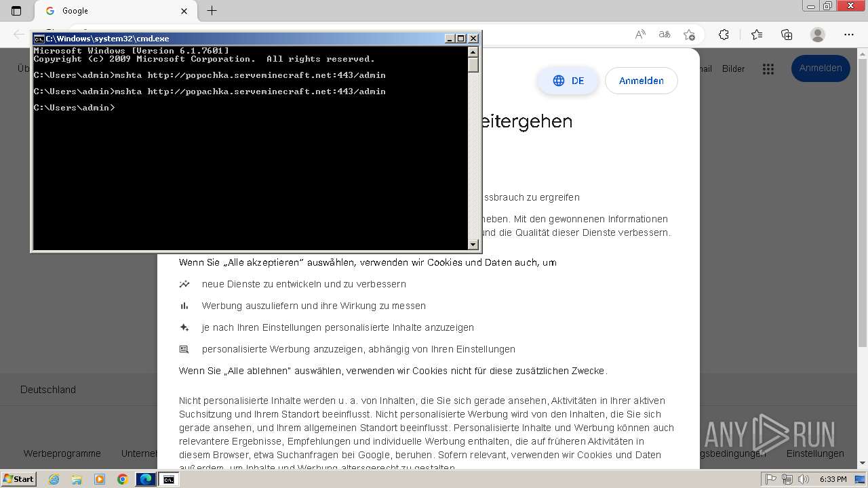The height and width of the screenshot is (488, 868).
Task: Open the translate page icon
Action: tap(665, 35)
